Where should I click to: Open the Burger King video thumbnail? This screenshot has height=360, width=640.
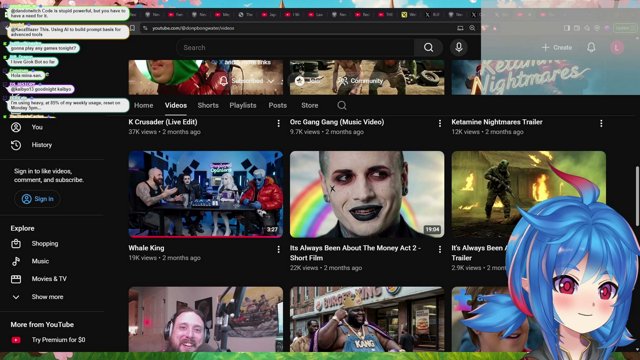click(367, 319)
